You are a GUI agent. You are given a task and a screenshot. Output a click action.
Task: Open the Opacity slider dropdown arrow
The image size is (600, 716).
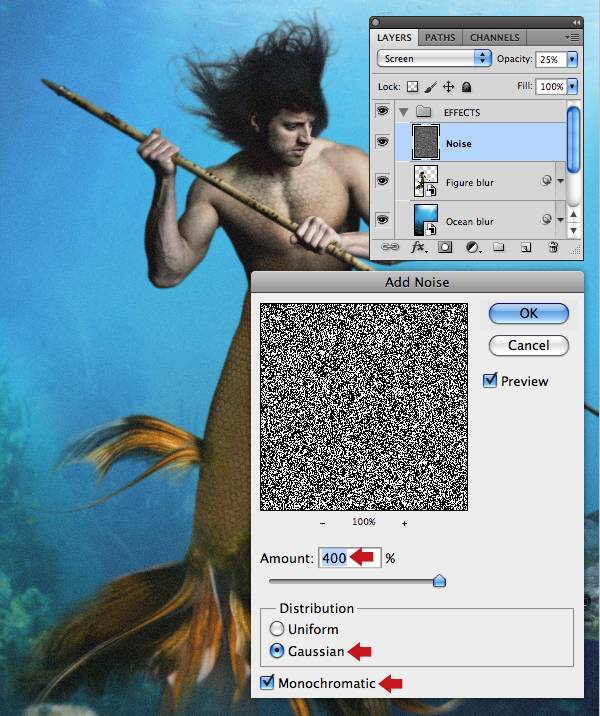click(572, 59)
